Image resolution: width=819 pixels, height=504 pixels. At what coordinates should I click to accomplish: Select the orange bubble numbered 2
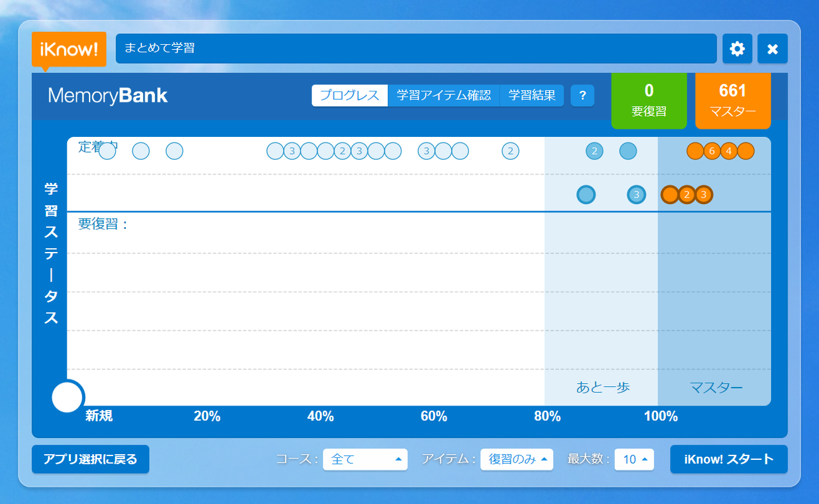687,194
